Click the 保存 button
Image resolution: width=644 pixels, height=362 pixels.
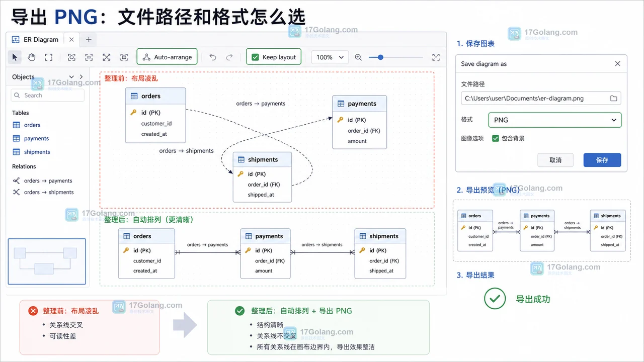[x=602, y=160]
